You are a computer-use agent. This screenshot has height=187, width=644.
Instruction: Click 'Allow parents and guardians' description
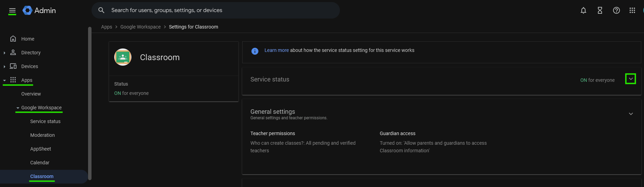[433, 147]
